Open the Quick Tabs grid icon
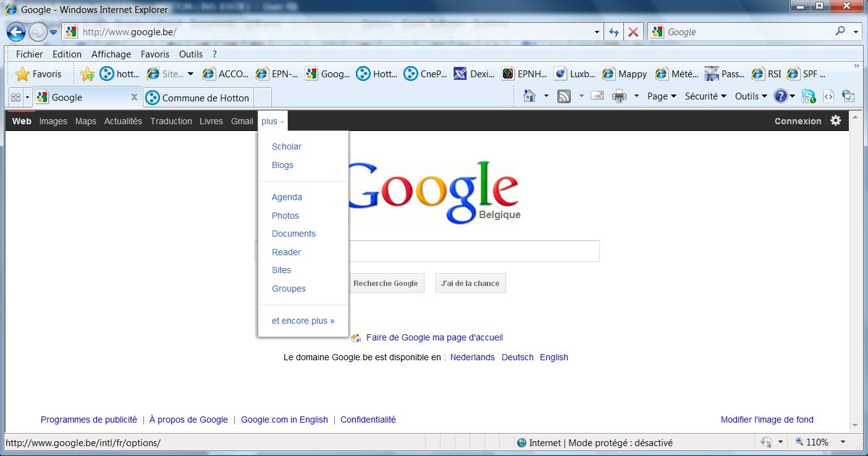The image size is (868, 456). click(15, 97)
